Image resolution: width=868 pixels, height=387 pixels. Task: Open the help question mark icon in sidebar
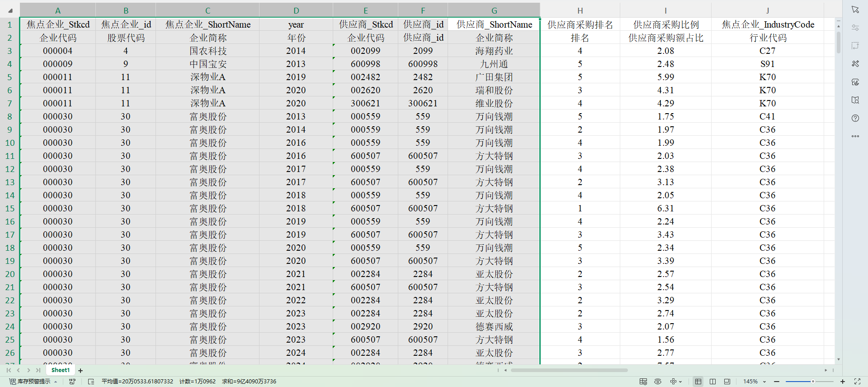855,118
